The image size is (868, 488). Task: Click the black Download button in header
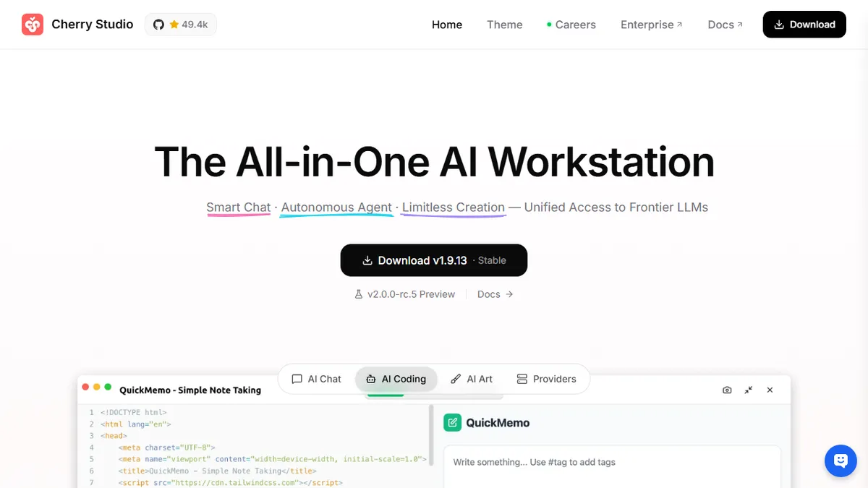pyautogui.click(x=804, y=25)
